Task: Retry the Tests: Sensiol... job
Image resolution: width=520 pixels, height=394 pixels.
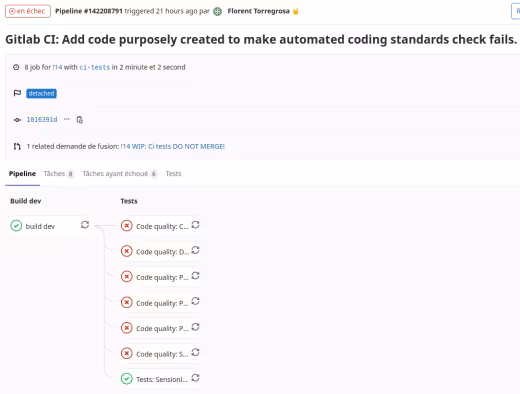Action: click(x=196, y=378)
